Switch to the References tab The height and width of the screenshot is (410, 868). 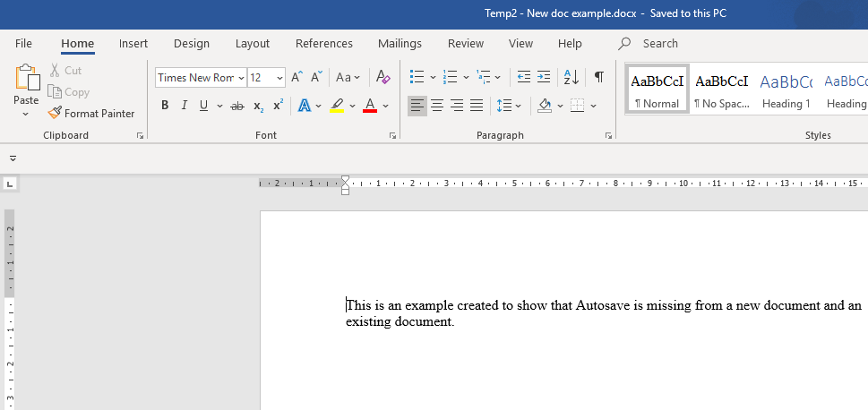[x=324, y=43]
